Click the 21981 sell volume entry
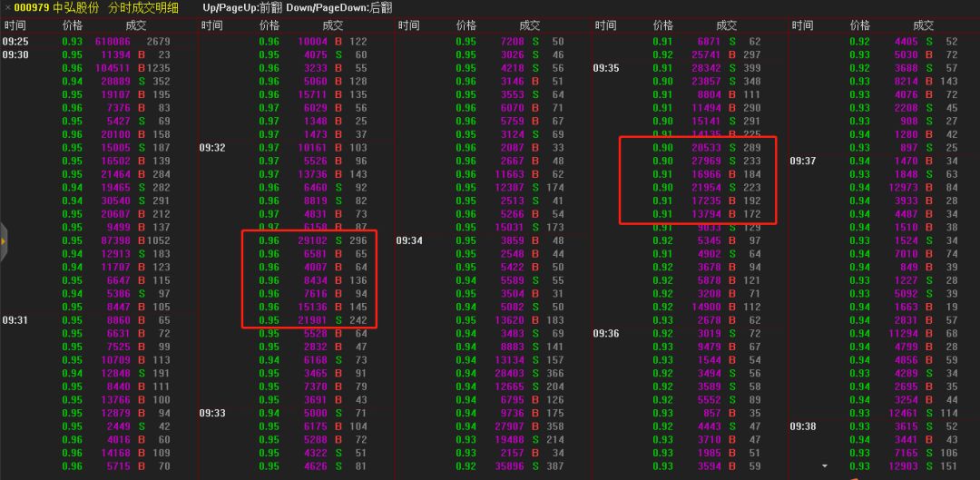Screen dimensions: 980x480 (x=312, y=320)
